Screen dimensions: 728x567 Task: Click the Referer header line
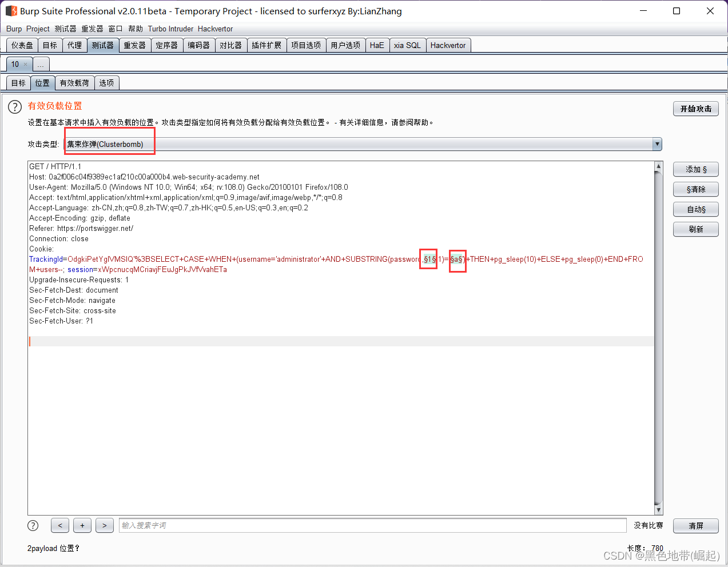(81, 229)
